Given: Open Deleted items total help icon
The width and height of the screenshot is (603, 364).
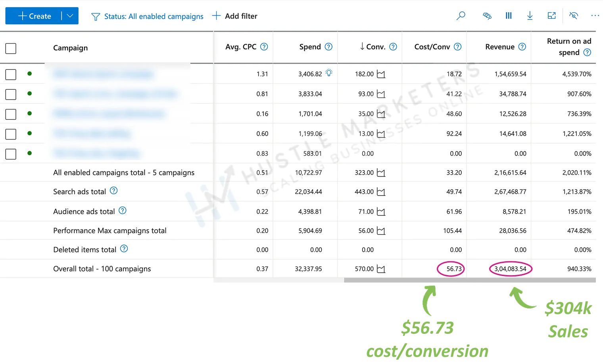Looking at the screenshot, I should (124, 249).
